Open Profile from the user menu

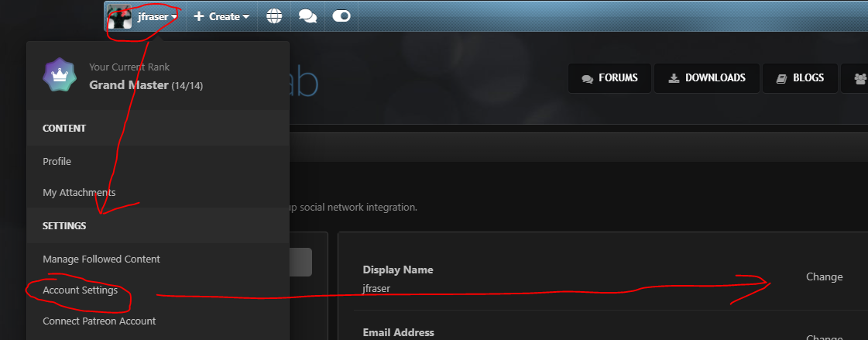tap(57, 162)
